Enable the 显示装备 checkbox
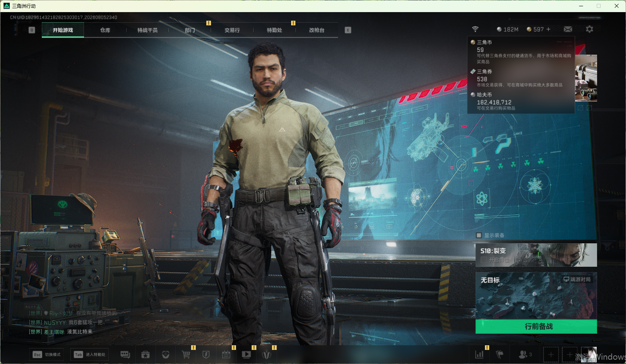The image size is (626, 364). [479, 235]
